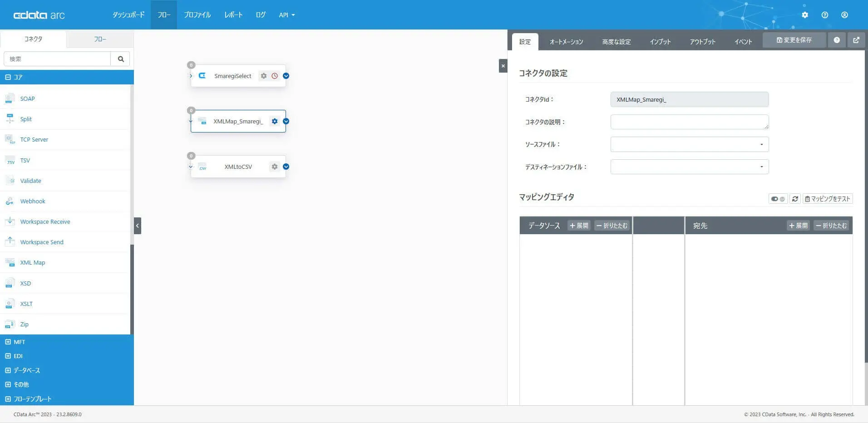Collapse the コア connector category
The height and width of the screenshot is (423, 868).
[8, 77]
